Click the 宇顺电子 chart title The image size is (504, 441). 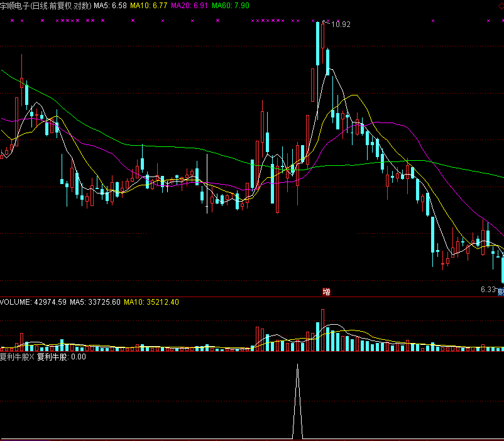coord(46,6)
